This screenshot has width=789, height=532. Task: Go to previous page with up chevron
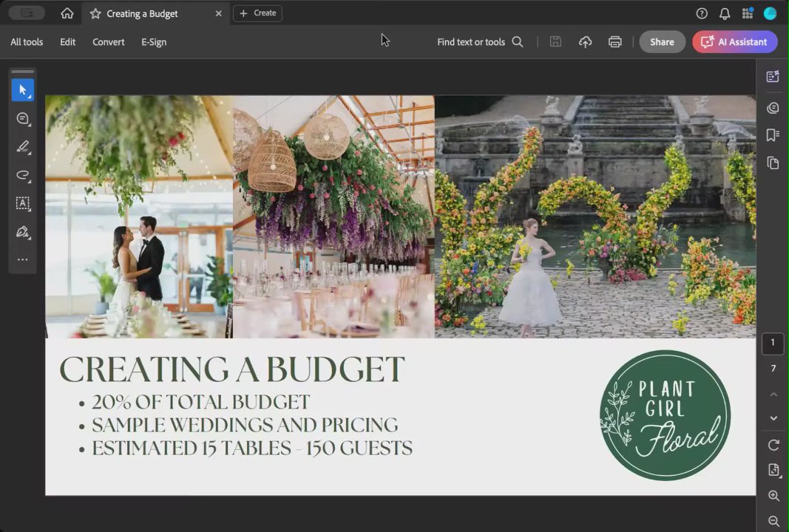click(773, 395)
